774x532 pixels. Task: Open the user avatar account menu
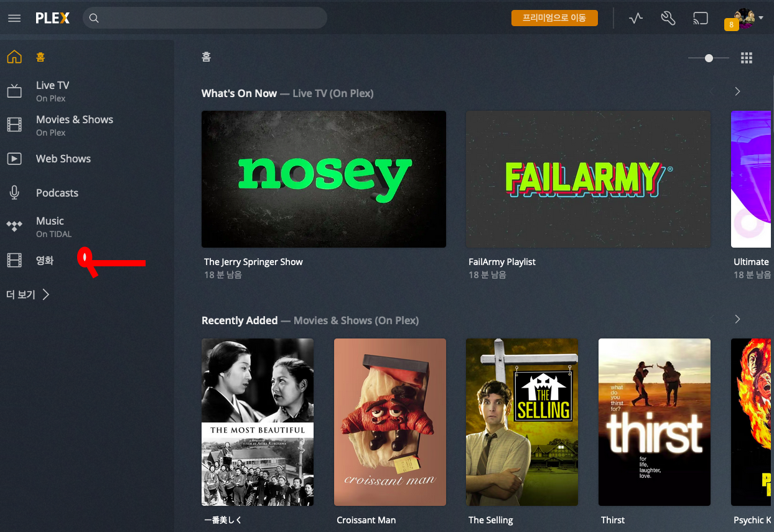click(x=748, y=18)
